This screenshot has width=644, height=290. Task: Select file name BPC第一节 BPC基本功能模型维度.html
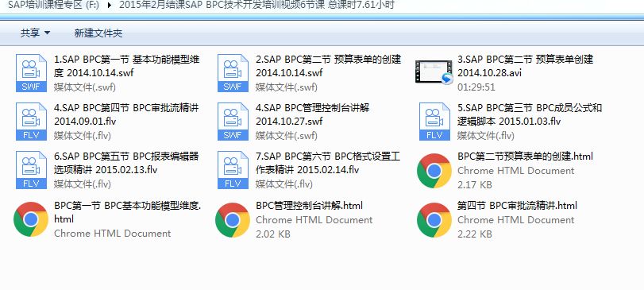click(128, 212)
